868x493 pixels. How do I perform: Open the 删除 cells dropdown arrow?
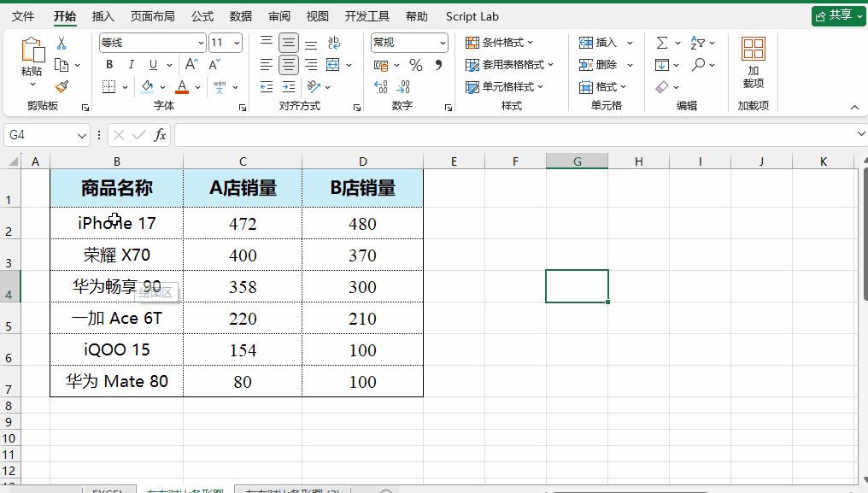[x=630, y=65]
